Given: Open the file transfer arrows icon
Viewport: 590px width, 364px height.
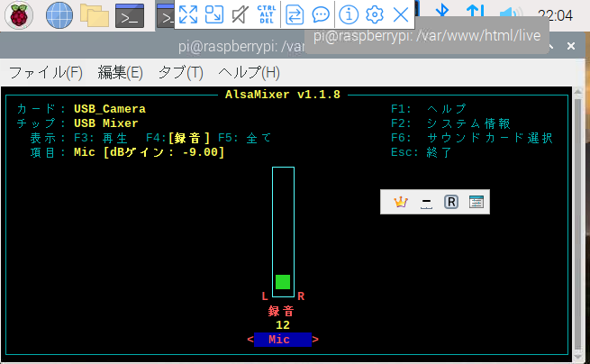Looking at the screenshot, I should click(x=295, y=14).
